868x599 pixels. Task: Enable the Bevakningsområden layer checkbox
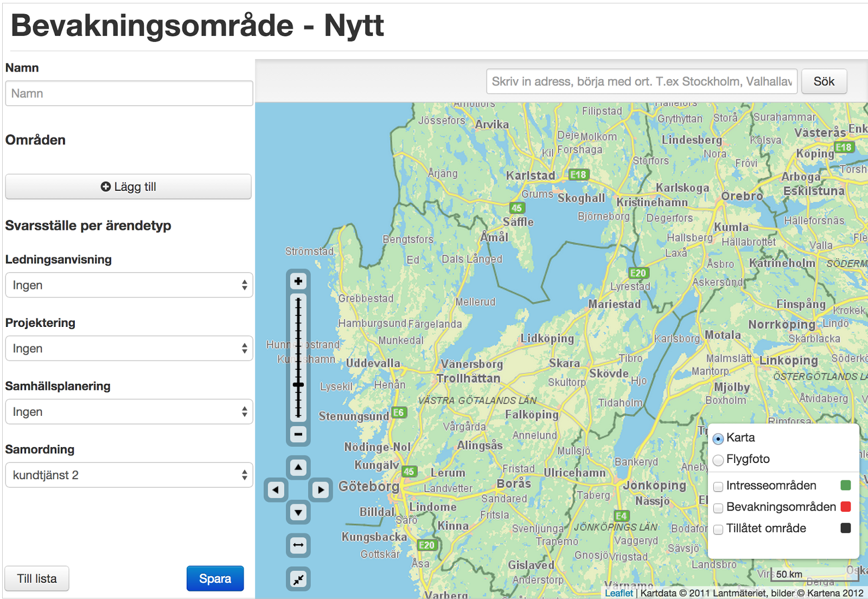coord(718,508)
